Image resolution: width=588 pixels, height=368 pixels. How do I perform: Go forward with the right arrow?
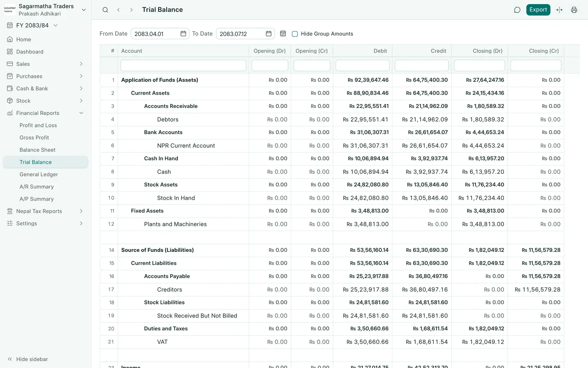(131, 10)
